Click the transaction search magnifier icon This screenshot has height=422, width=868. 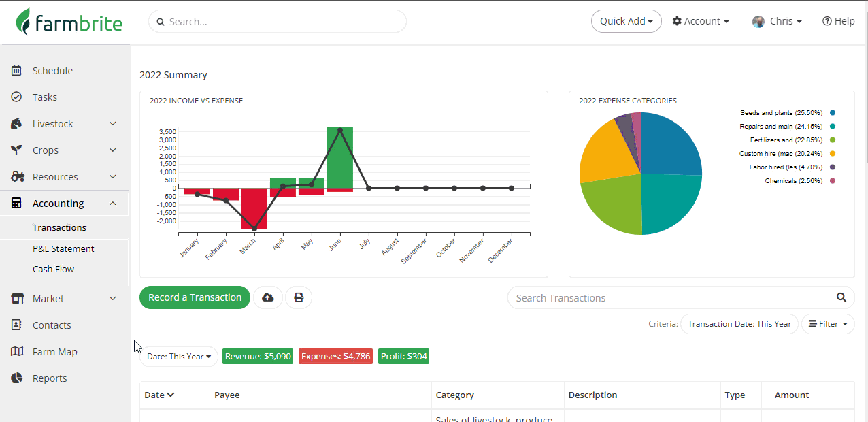841,297
